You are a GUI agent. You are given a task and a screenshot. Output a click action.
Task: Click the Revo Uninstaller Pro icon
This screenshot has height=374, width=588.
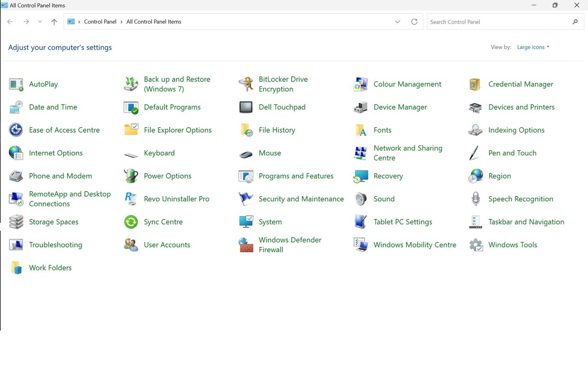click(131, 199)
